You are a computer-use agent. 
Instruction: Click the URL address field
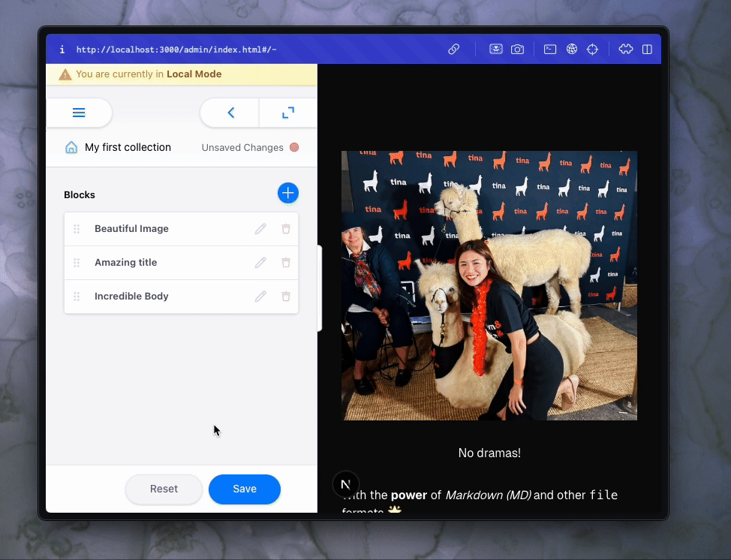(x=176, y=50)
